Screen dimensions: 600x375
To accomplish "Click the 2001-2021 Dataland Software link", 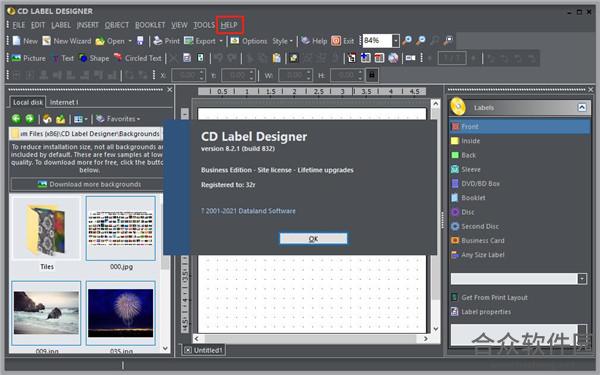I will tap(248, 211).
